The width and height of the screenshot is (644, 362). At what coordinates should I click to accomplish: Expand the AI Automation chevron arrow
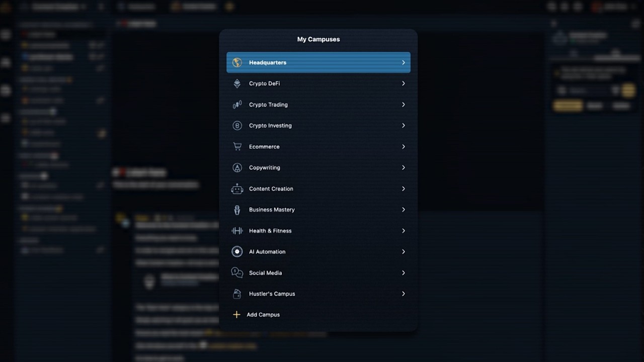coord(403,252)
